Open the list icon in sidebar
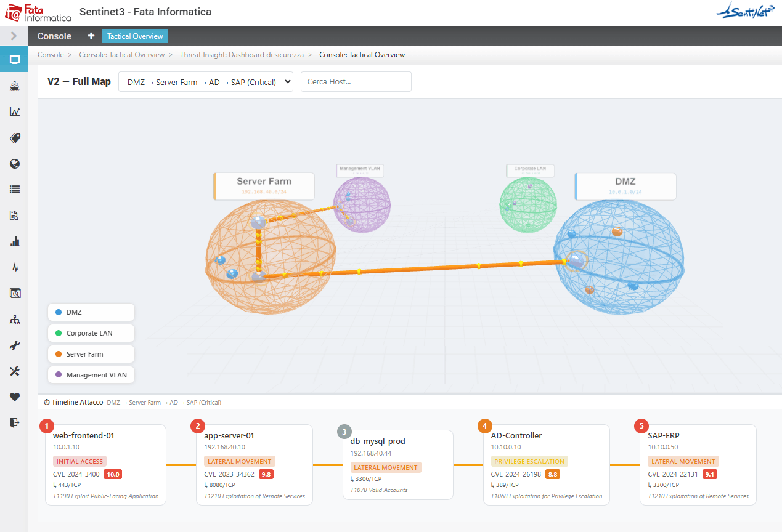Viewport: 782px width, 532px height. 15,190
